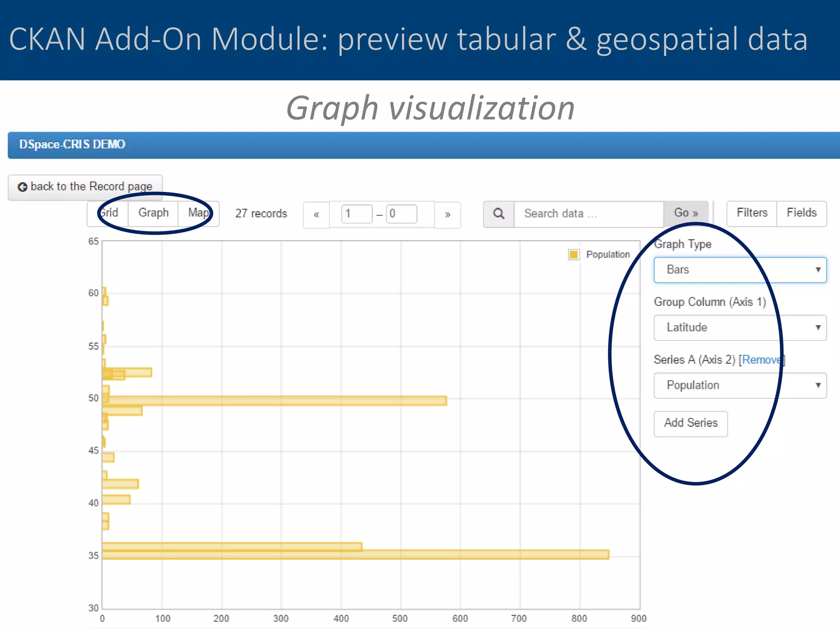Click the Go » search button
The width and height of the screenshot is (840, 630).
(x=686, y=214)
